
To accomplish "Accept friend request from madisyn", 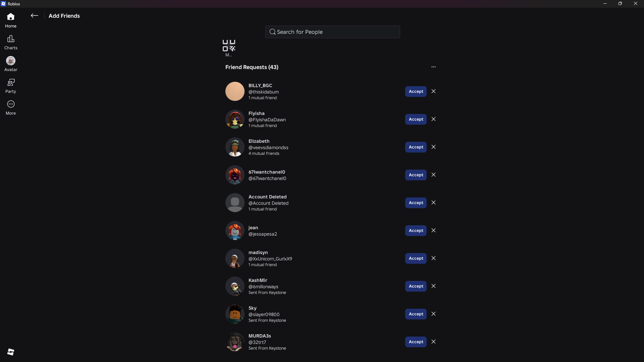I will point(416,258).
